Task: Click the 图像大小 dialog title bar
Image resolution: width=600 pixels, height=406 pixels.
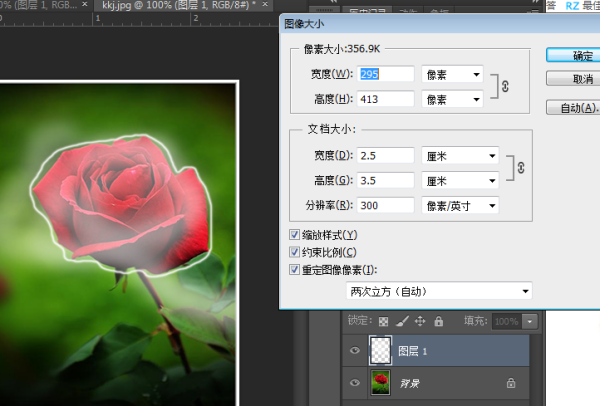Action: click(439, 24)
